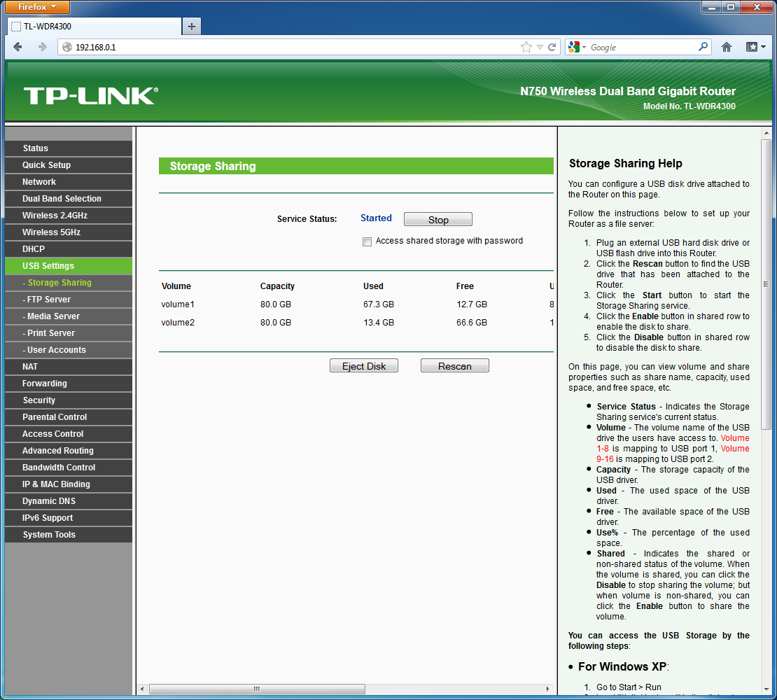
Task: Click the browser forward arrow
Action: (43, 47)
